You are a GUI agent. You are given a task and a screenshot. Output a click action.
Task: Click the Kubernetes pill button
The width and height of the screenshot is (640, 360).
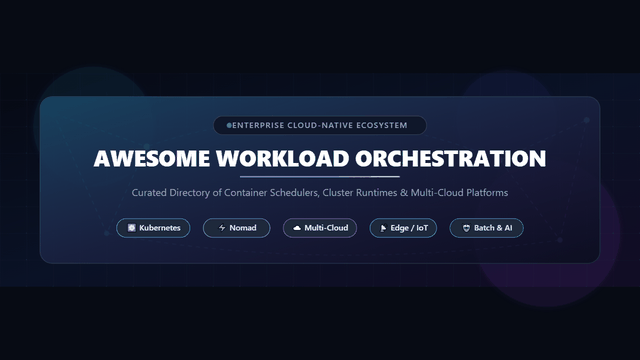[153, 228]
